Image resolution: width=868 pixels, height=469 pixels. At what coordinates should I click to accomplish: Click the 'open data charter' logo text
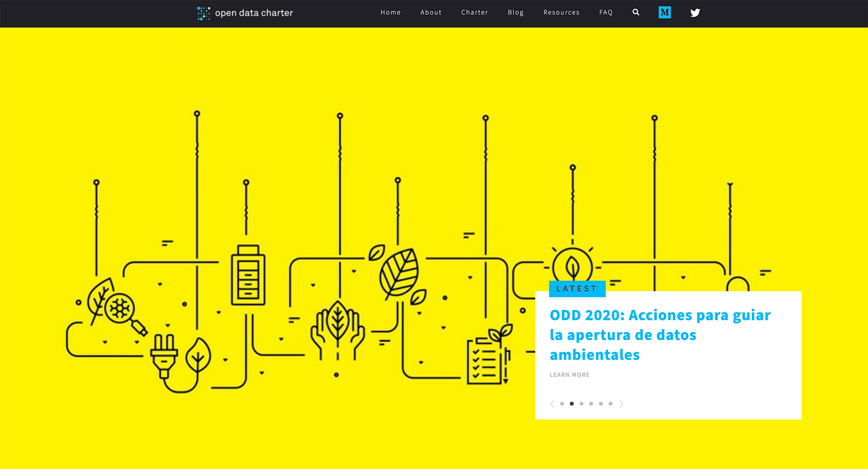254,13
